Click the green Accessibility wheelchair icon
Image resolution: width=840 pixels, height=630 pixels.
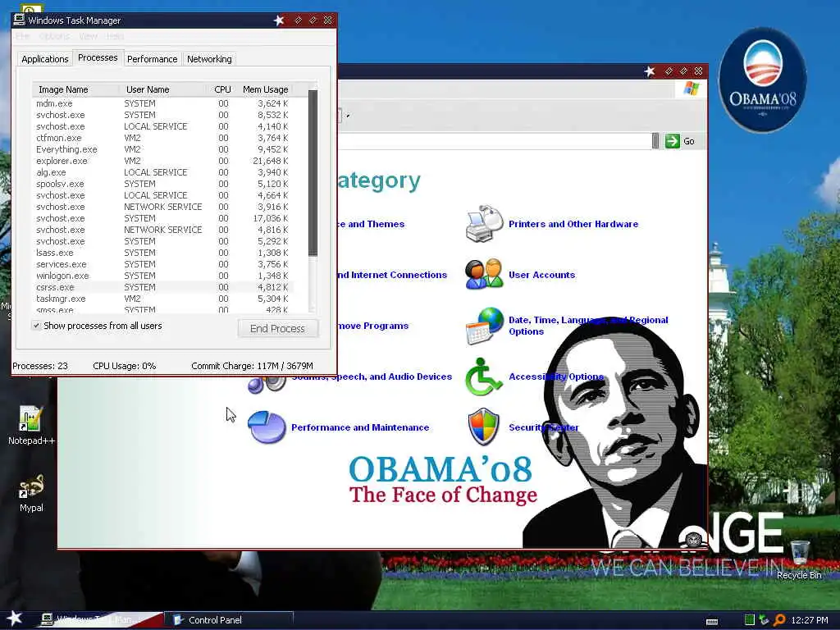482,377
